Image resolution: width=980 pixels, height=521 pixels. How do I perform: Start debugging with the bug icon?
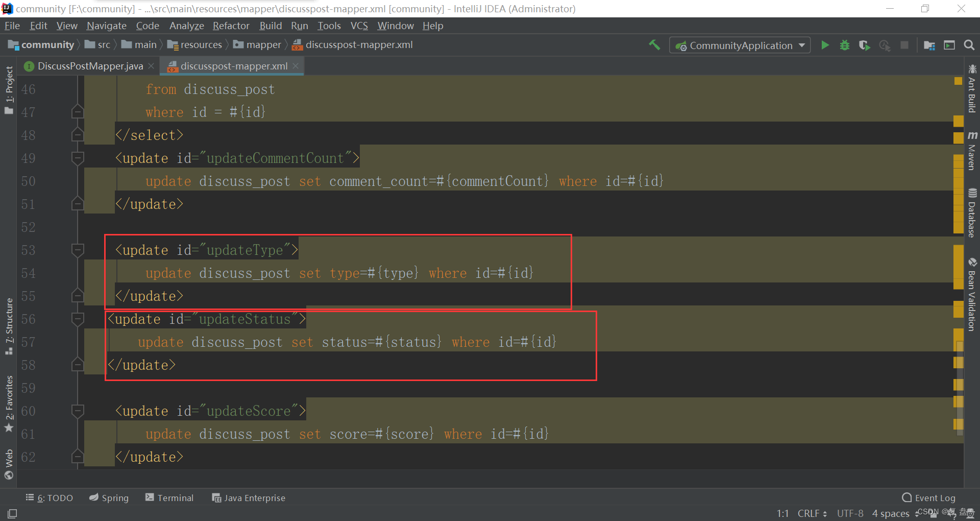coord(845,45)
